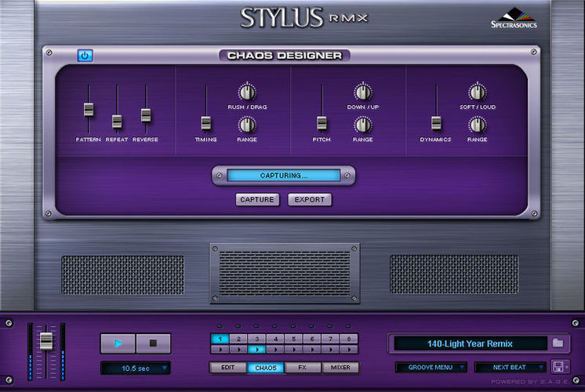Click the Pitch Range knob
Image resolution: width=585 pixels, height=392 pixels.
362,125
